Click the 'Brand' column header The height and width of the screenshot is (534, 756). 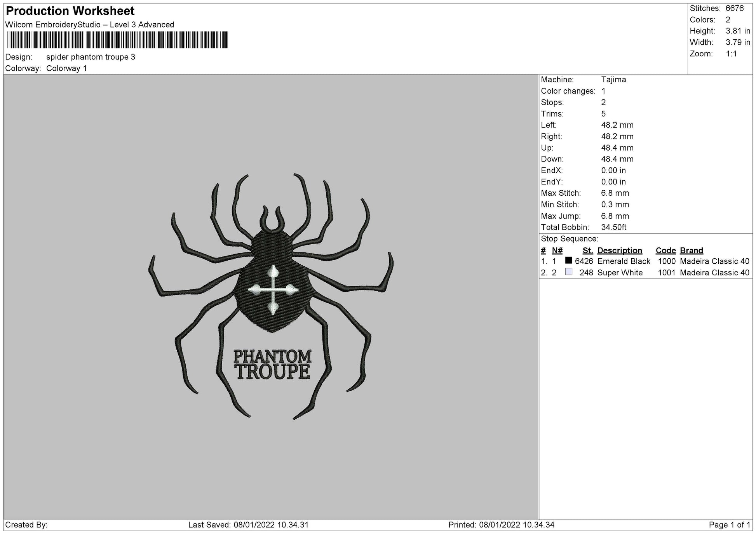tap(692, 250)
